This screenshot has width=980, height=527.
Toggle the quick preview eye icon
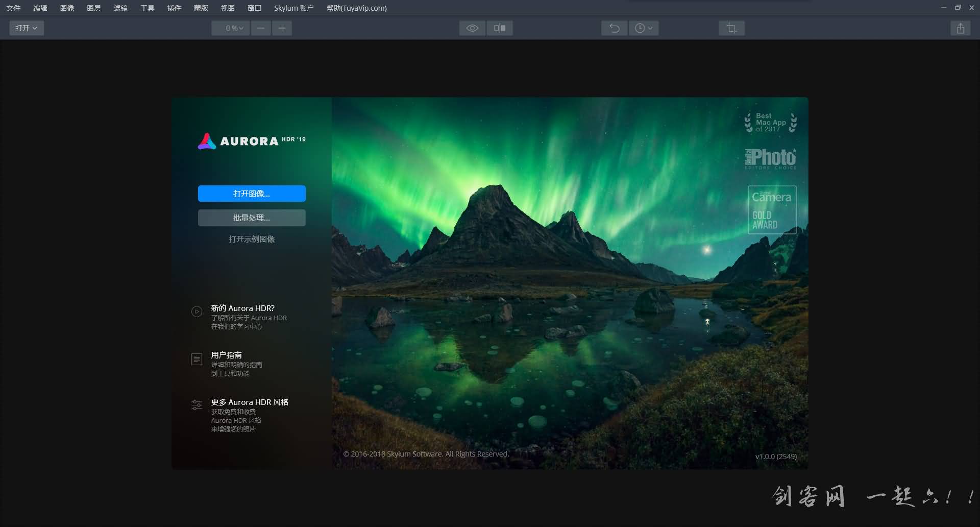click(x=472, y=28)
